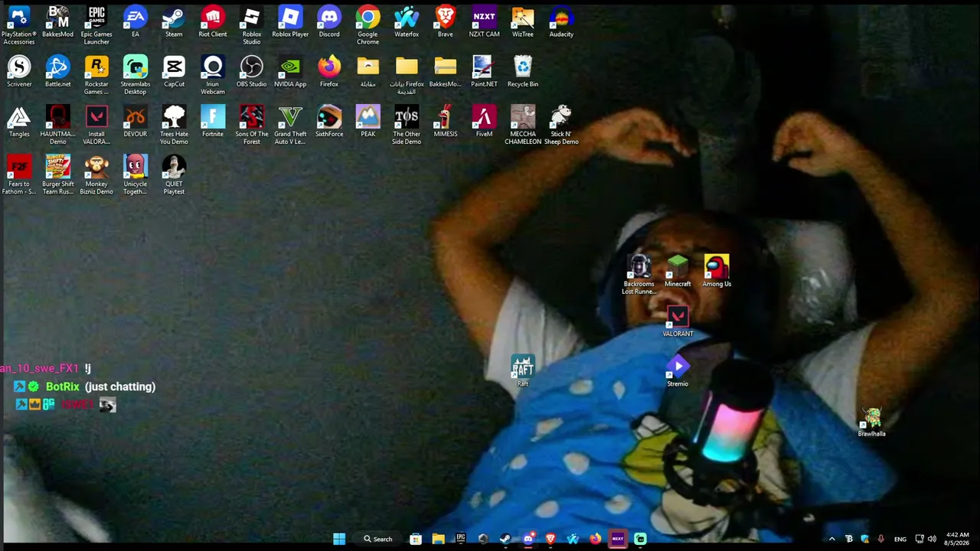The width and height of the screenshot is (980, 551).
Task: Launch OBS Studio desktop icon
Action: point(252,71)
